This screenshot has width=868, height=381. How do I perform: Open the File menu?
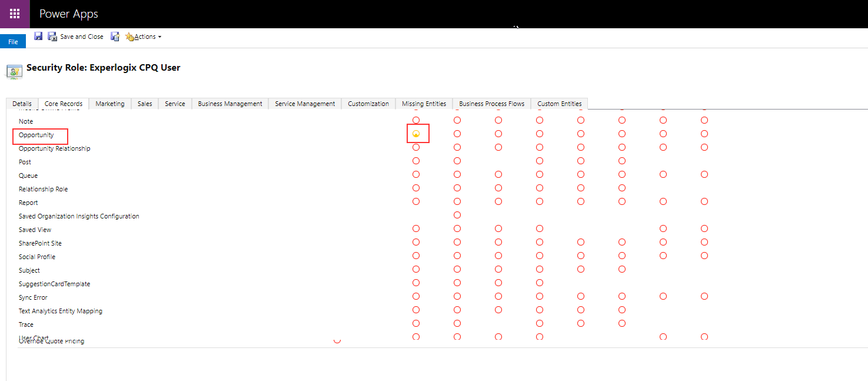click(x=13, y=42)
